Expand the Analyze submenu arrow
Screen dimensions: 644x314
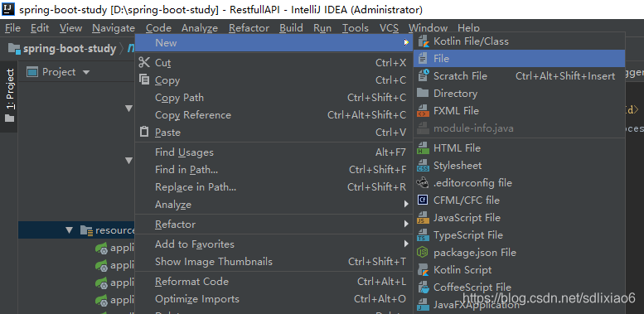tap(406, 204)
